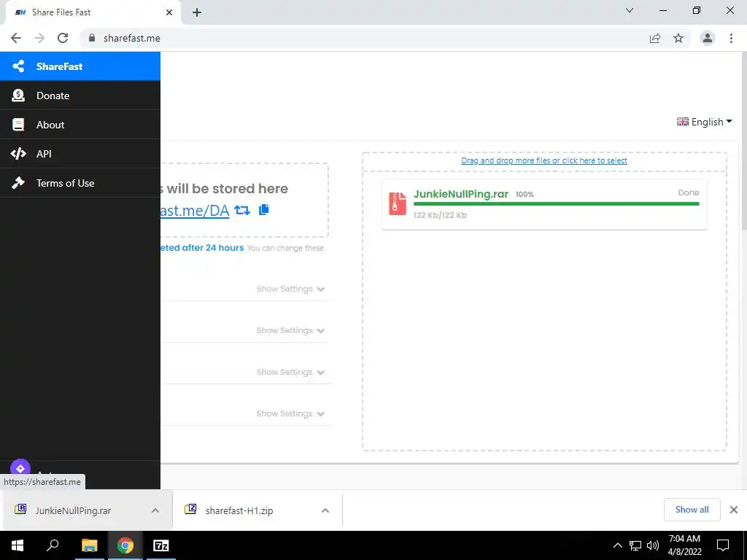Open the notification center icon

pyautogui.click(x=723, y=545)
